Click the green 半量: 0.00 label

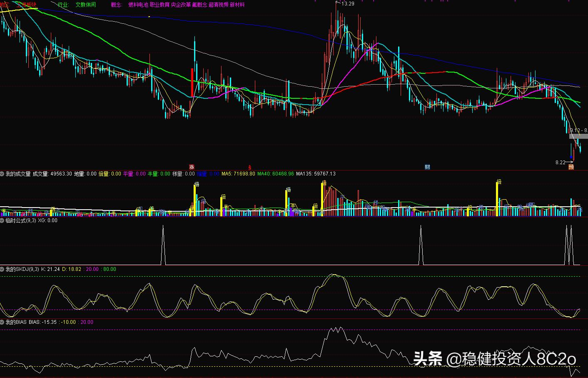point(159,174)
